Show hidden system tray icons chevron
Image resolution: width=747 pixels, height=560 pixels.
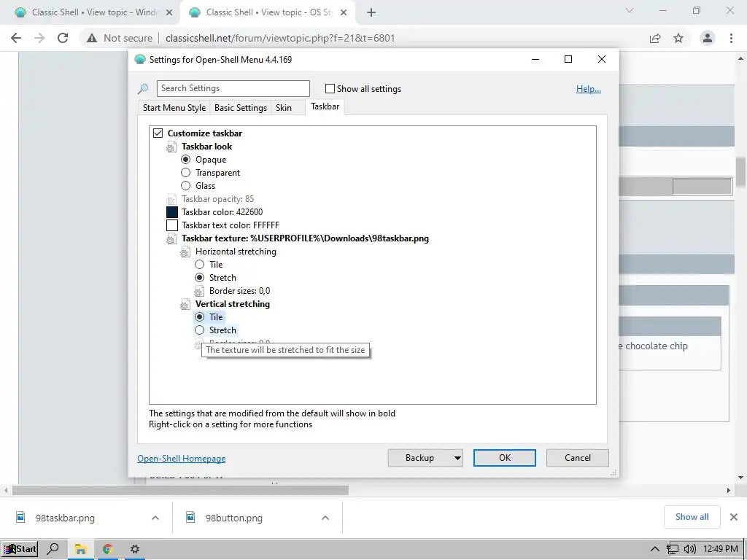tap(655, 549)
